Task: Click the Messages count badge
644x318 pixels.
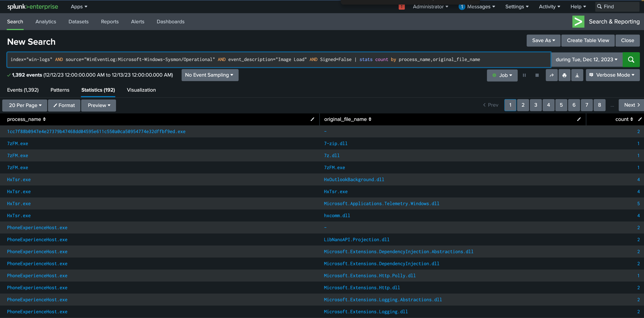Action: [462, 7]
